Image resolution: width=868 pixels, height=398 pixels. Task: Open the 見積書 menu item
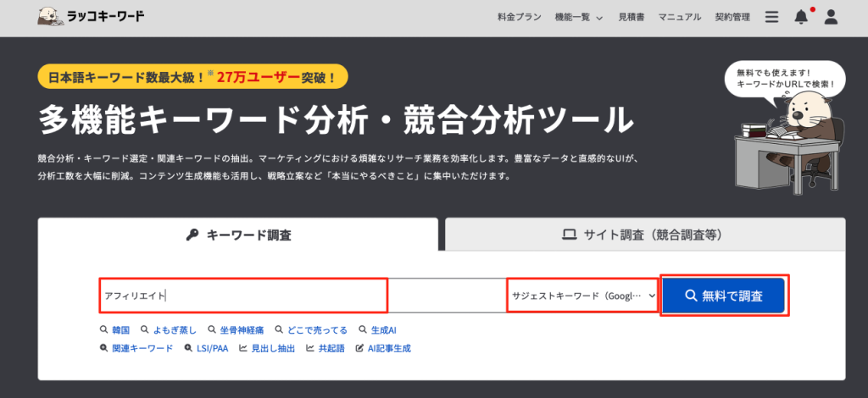[x=632, y=17]
